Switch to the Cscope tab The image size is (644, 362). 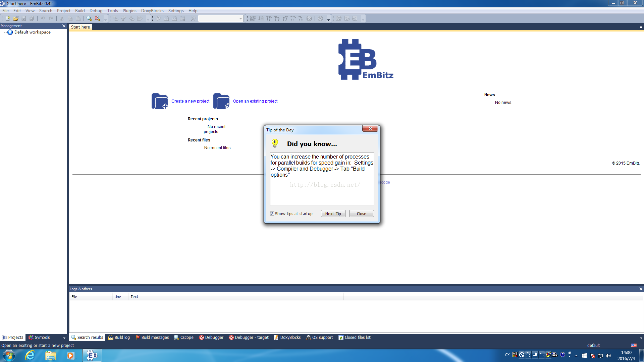184,338
